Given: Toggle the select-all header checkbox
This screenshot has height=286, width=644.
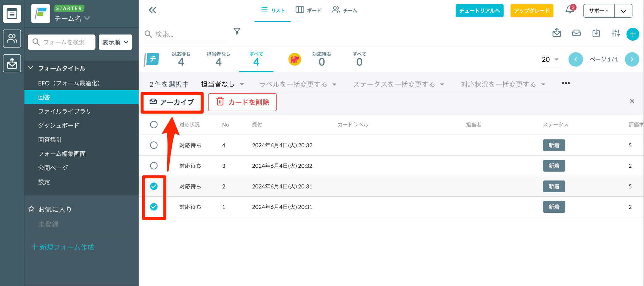Looking at the screenshot, I should [x=154, y=125].
